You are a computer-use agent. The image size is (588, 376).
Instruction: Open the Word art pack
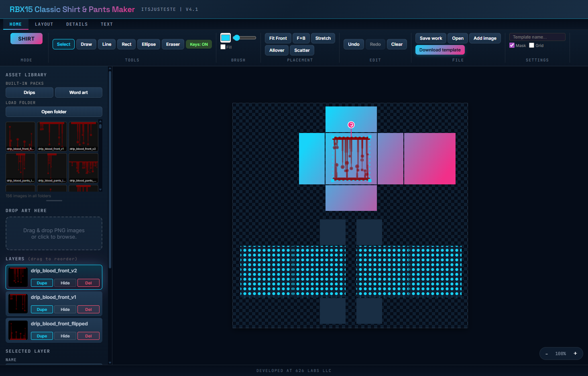(79, 92)
